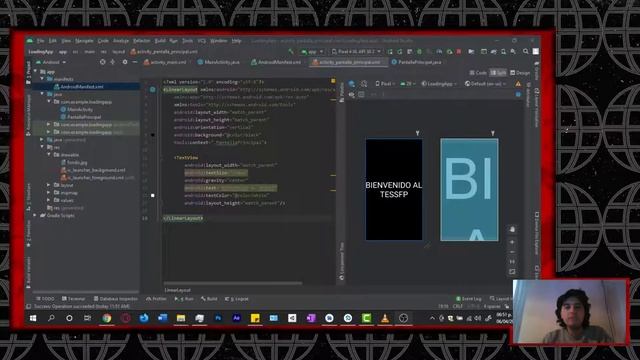
Task: Click the yellow warning triangle icon
Action: click(x=518, y=84)
